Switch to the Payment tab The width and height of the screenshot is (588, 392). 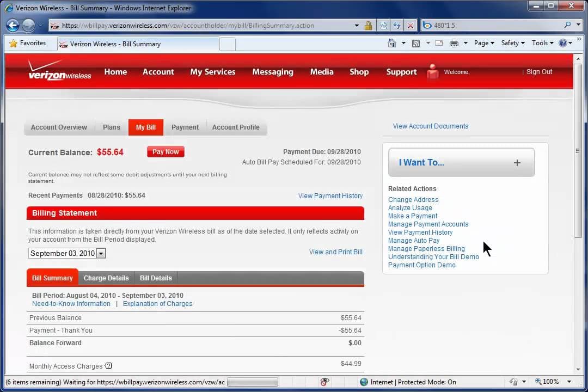185,127
